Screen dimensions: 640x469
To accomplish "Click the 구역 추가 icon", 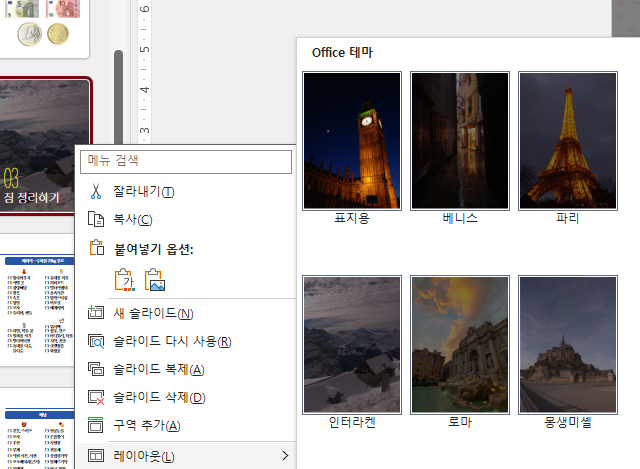I will [x=96, y=426].
